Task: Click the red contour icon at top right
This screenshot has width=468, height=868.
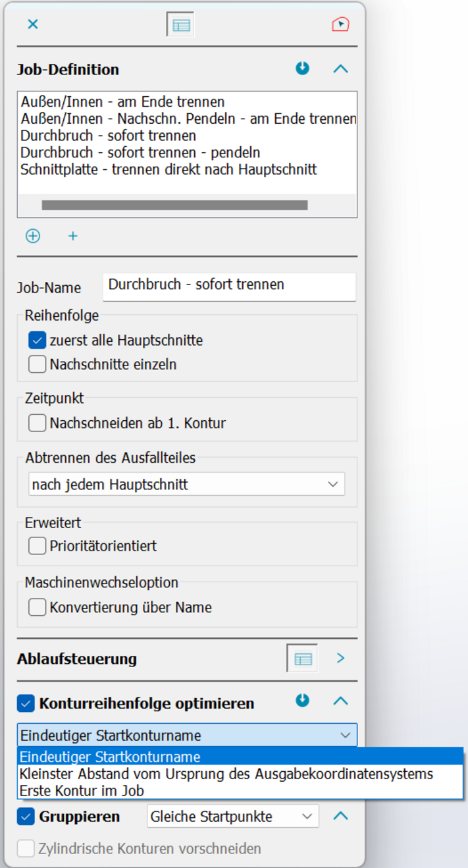Action: click(x=340, y=25)
